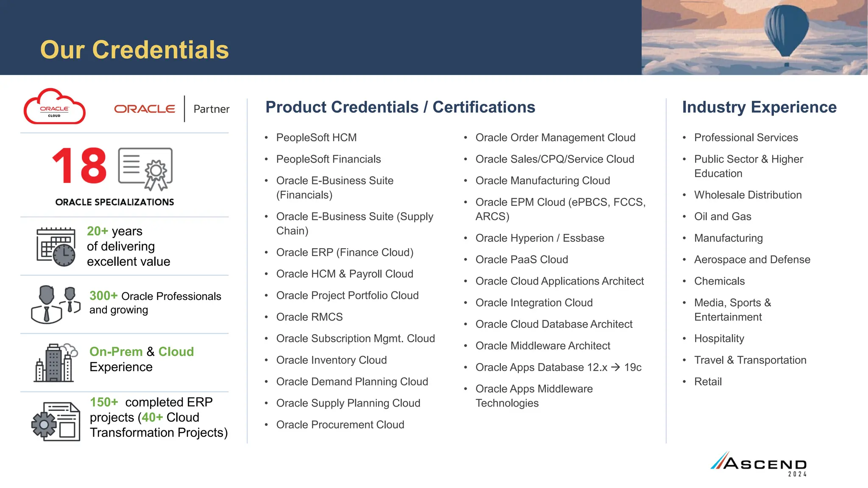Click Oracle Project Portfolio Cloud item
This screenshot has height=488, width=868.
[x=347, y=296]
